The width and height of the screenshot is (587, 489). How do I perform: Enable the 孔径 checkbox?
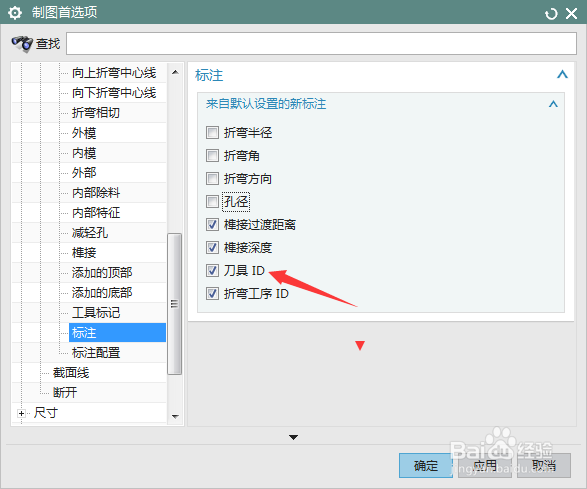tap(212, 202)
